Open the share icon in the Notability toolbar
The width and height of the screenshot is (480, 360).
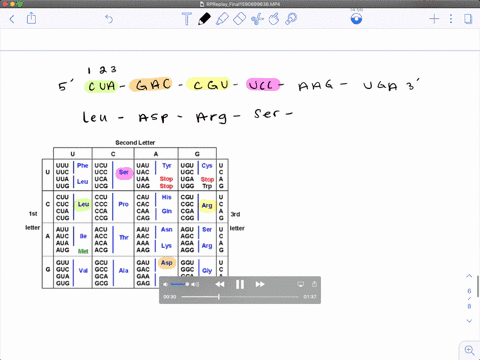point(31,18)
